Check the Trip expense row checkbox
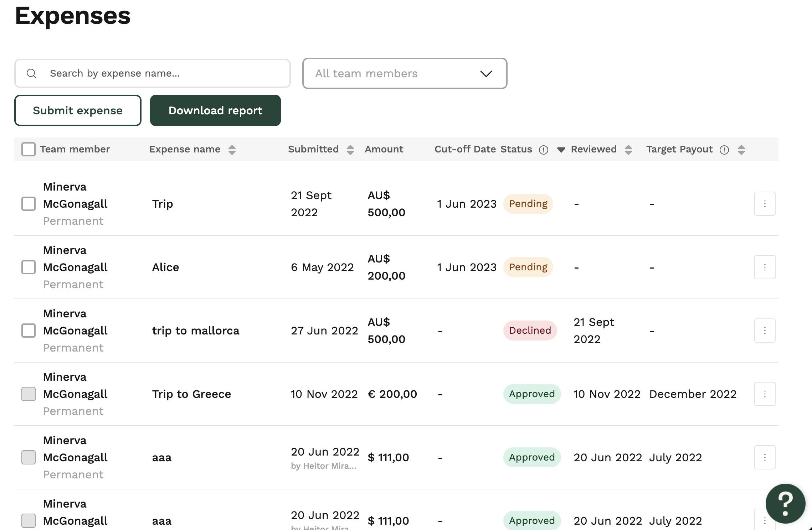 tap(29, 204)
